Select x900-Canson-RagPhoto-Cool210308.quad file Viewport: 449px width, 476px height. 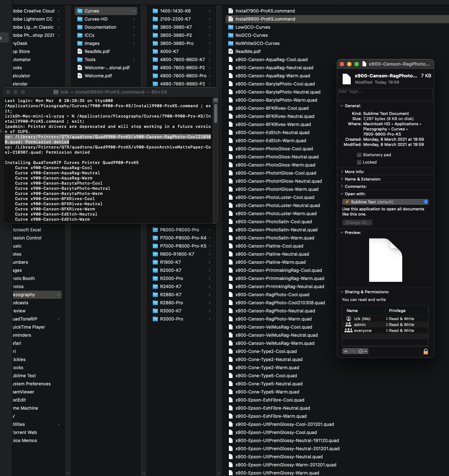(x=280, y=303)
